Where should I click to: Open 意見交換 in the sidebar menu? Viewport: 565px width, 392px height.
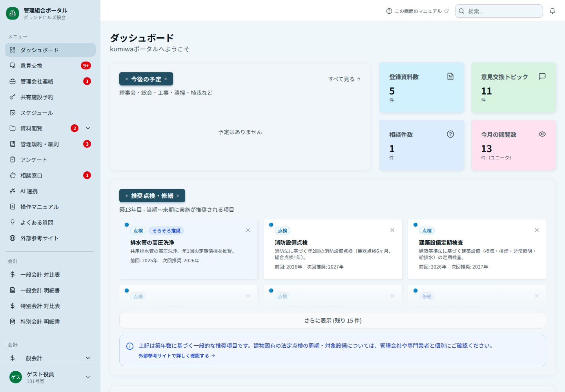tap(50, 65)
